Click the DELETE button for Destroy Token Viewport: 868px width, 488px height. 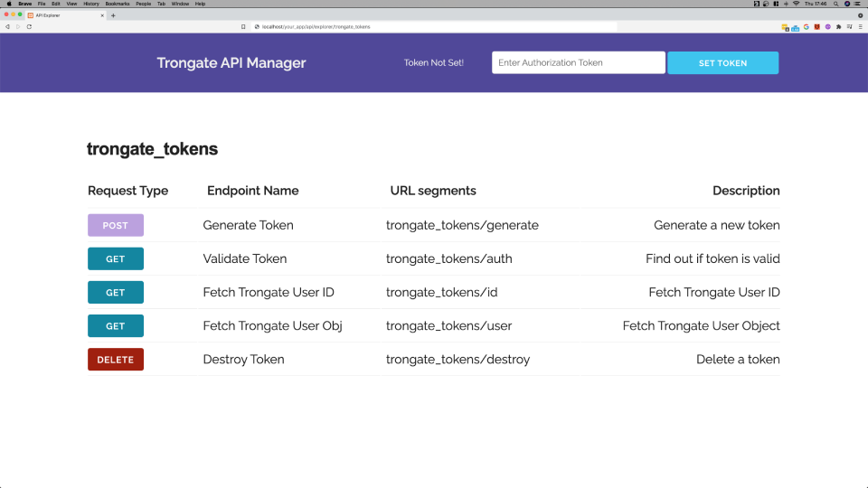115,359
